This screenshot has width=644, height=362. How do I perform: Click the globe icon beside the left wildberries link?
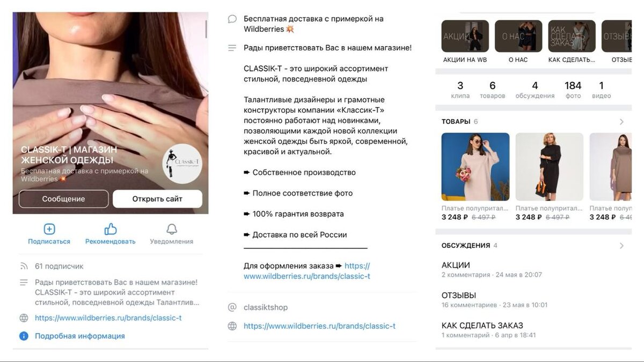24,318
